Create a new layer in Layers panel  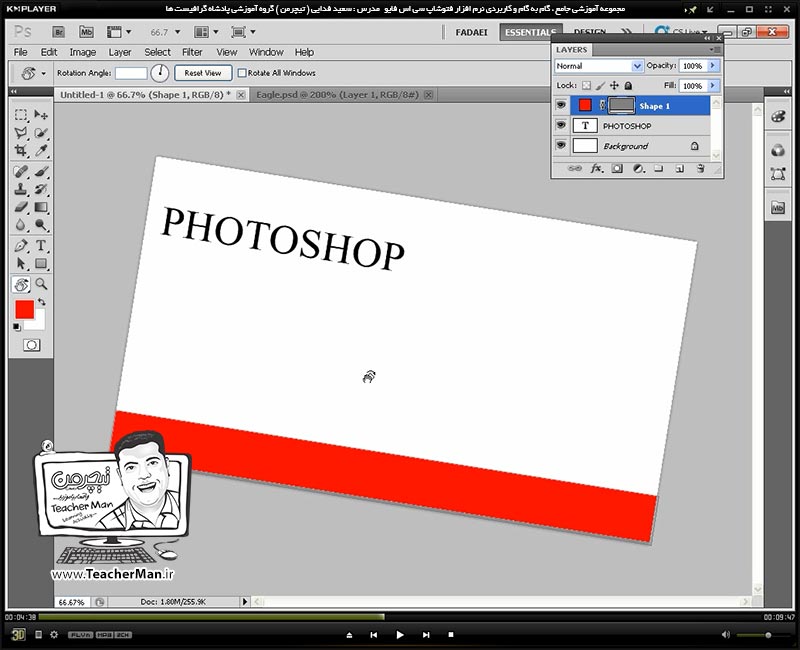[x=680, y=168]
